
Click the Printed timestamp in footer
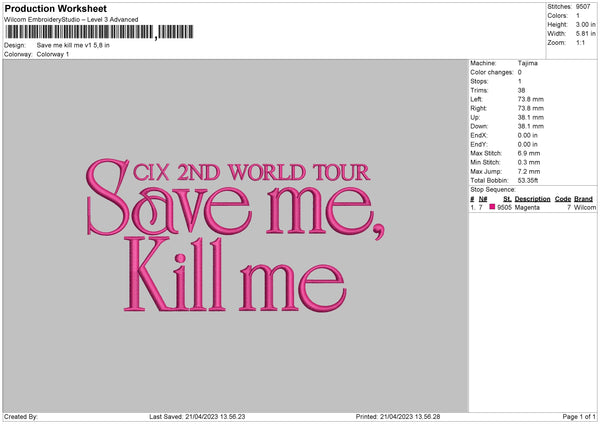coord(398,417)
